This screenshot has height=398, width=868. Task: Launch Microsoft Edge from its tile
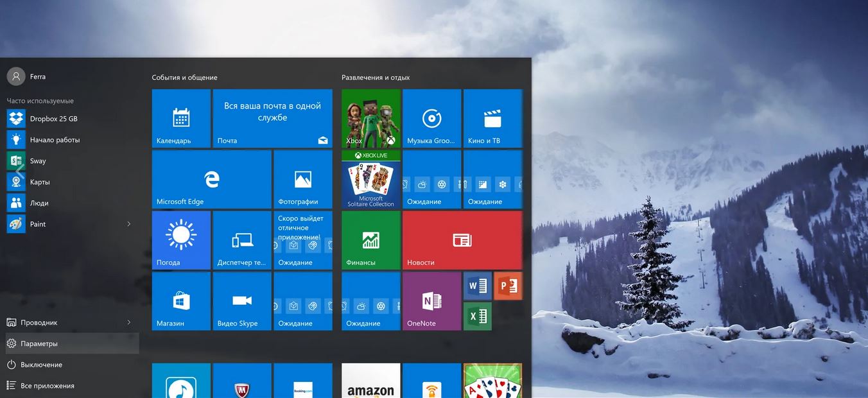pyautogui.click(x=211, y=179)
